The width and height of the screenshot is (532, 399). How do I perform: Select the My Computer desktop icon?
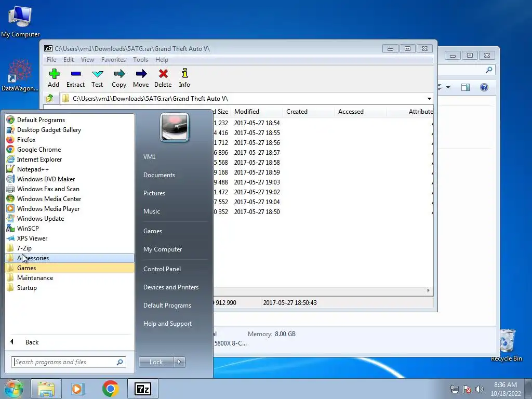coord(20,22)
